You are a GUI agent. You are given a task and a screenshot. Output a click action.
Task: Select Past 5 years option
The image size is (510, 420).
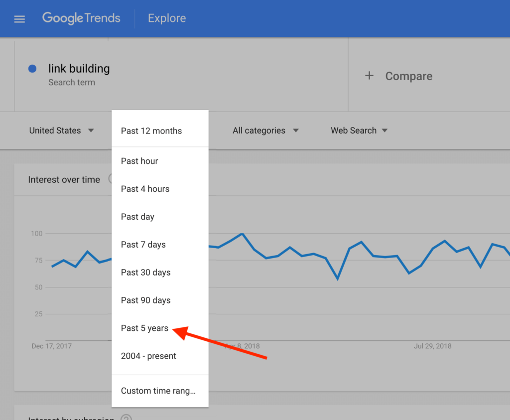coord(145,328)
